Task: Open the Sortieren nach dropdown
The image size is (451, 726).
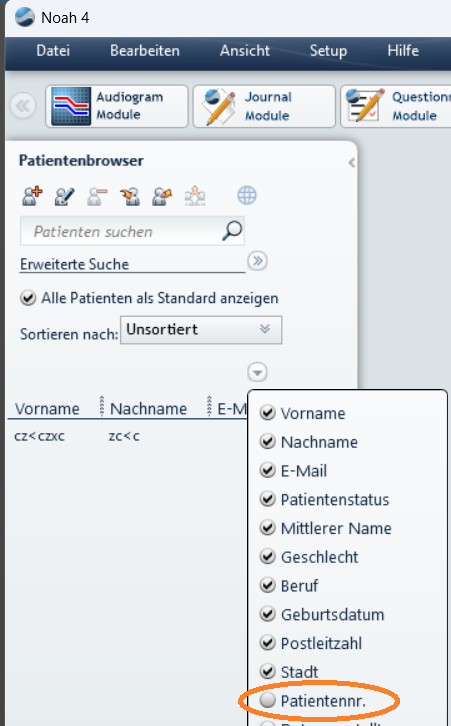Action: pyautogui.click(x=201, y=330)
